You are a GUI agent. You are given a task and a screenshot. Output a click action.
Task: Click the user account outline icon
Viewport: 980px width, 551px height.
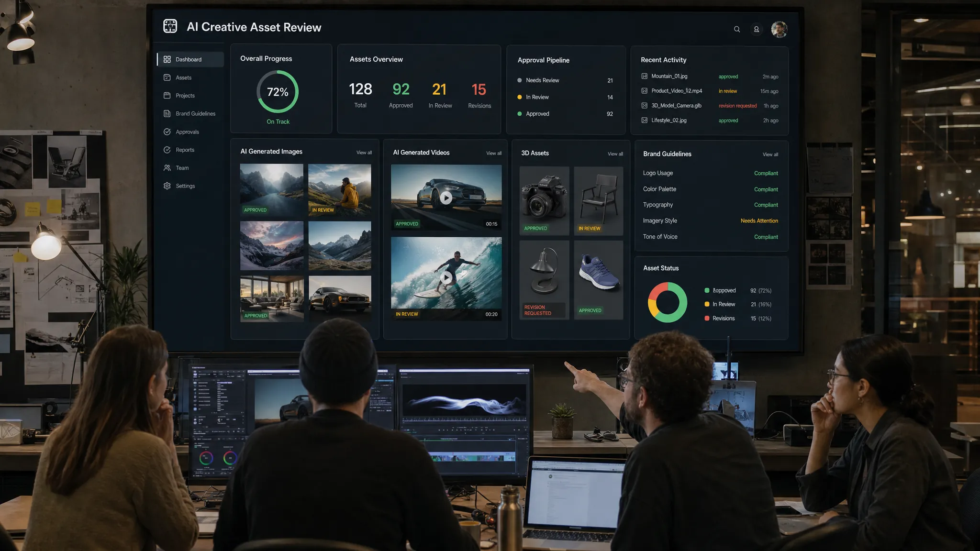click(757, 29)
